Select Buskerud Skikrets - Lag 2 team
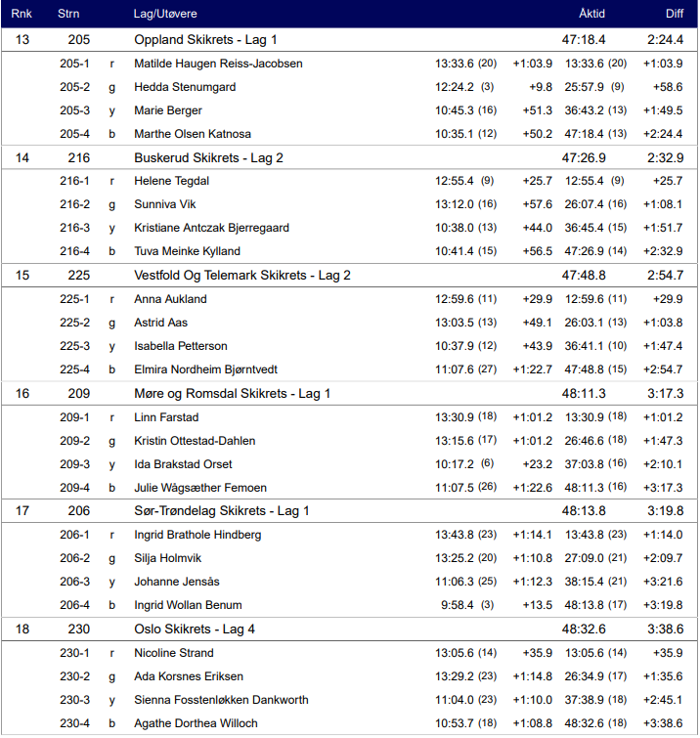700x738 pixels. click(208, 158)
